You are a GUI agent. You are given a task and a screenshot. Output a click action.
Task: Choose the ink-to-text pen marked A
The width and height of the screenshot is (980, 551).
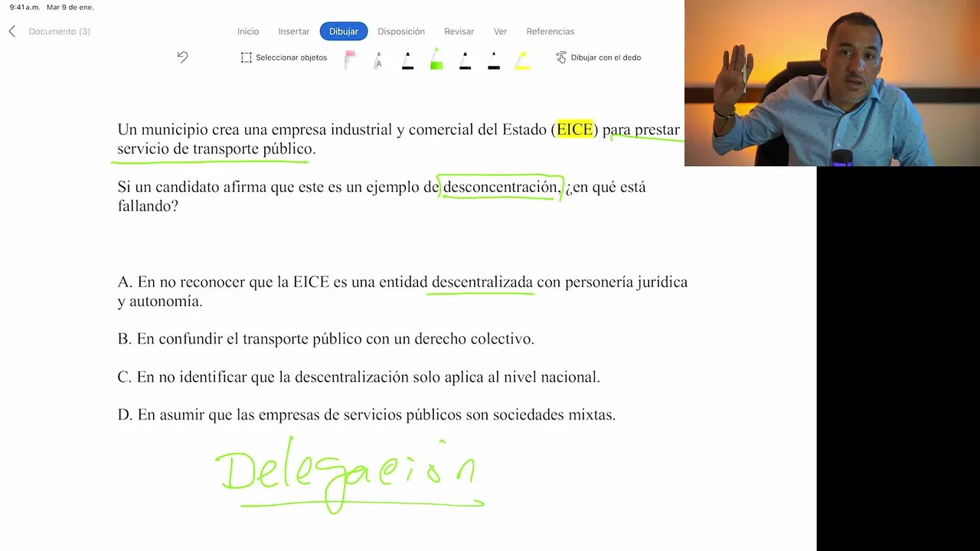[378, 60]
